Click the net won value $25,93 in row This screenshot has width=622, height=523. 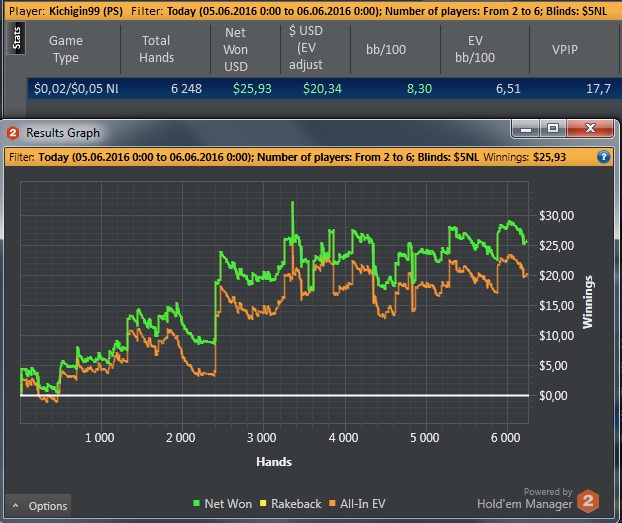point(252,88)
